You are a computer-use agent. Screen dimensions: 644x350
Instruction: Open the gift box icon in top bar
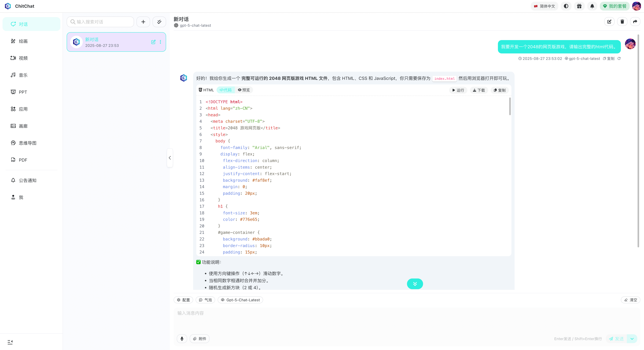point(579,6)
